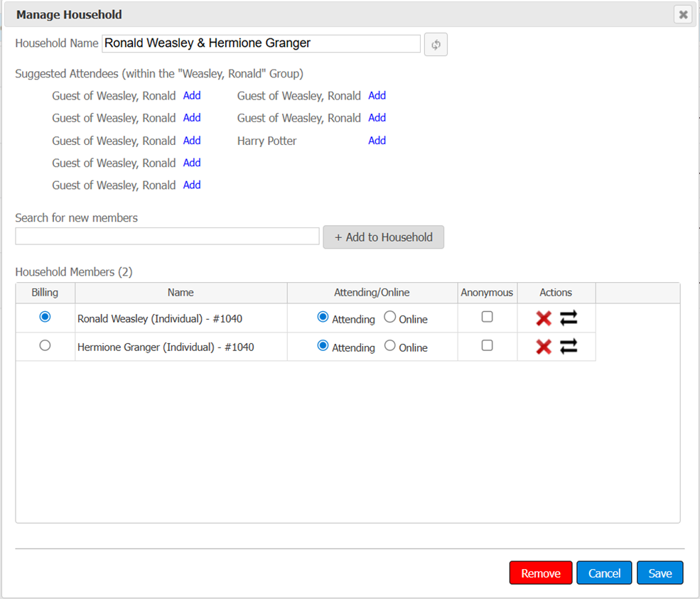The width and height of the screenshot is (700, 599).
Task: Select Attending for Ronald Weasley
Action: tap(323, 317)
